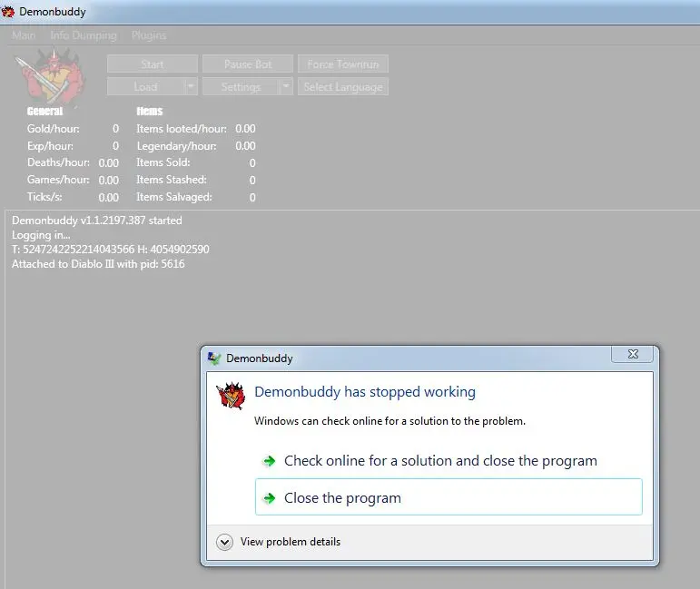This screenshot has height=589, width=700.
Task: Click the Ticks/s label
Action: point(44,197)
